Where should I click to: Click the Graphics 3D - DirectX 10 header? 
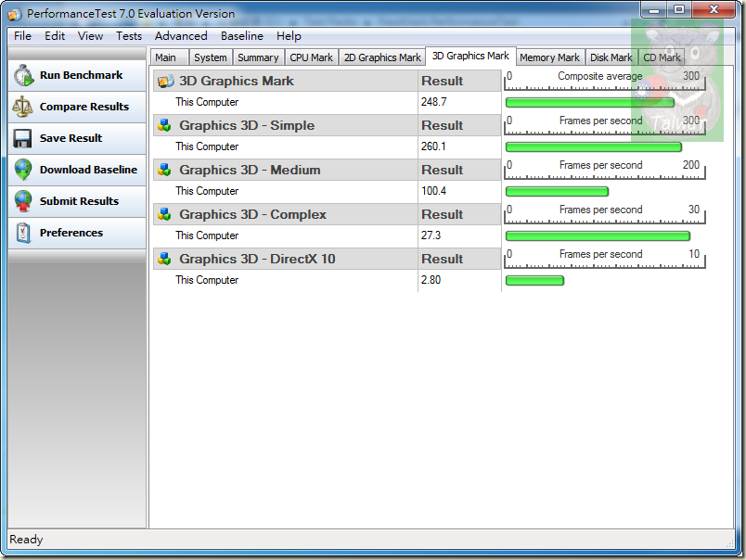click(x=286, y=259)
